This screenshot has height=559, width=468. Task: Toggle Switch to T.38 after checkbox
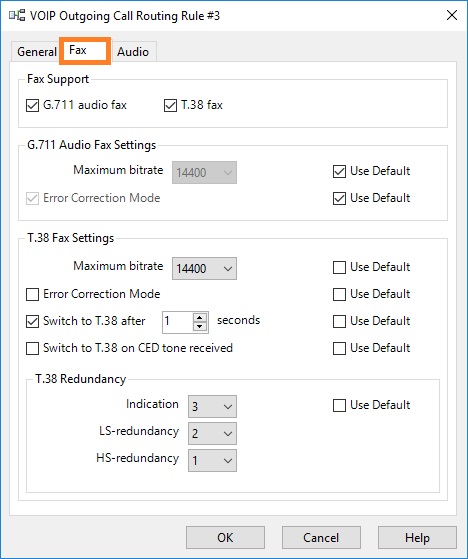pos(32,322)
